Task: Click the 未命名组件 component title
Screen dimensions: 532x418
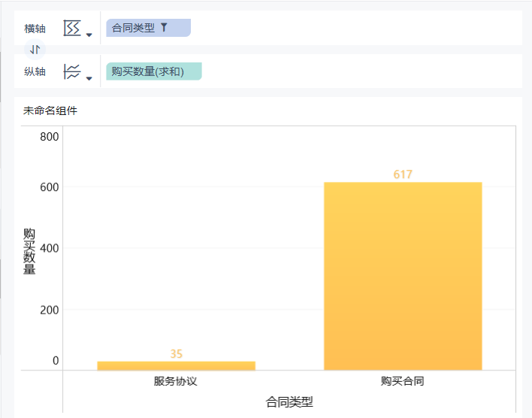Action: point(50,111)
